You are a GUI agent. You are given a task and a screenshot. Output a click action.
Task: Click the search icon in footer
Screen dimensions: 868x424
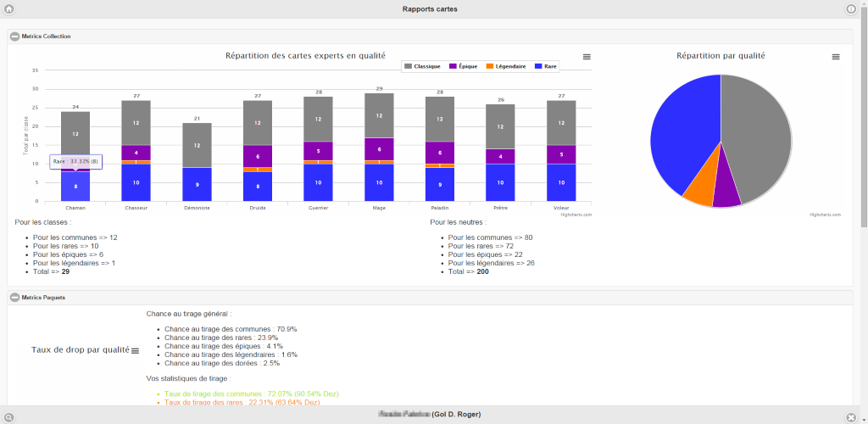click(x=8, y=417)
